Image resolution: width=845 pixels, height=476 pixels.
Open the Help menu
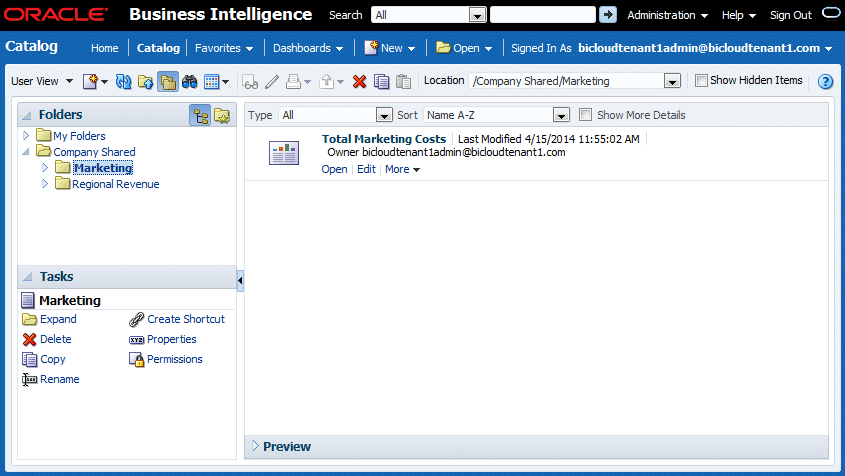[x=738, y=15]
